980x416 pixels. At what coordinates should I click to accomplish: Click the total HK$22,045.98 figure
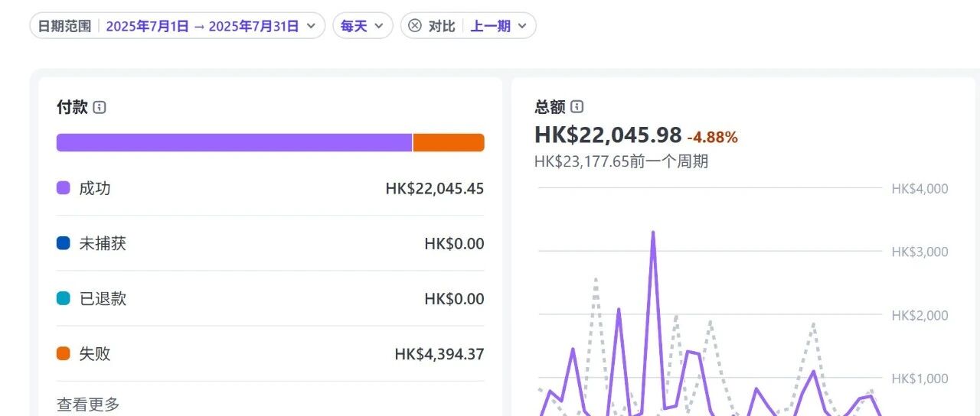608,135
